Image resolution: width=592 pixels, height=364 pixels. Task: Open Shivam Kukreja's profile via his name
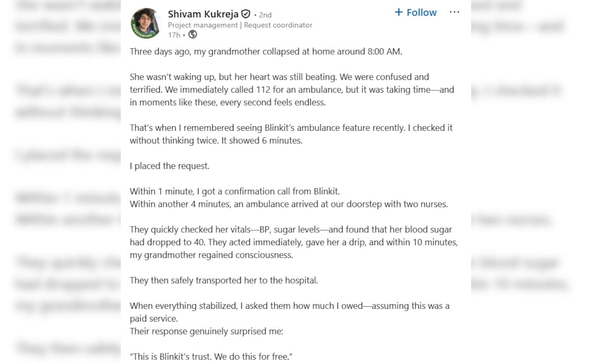pyautogui.click(x=204, y=14)
